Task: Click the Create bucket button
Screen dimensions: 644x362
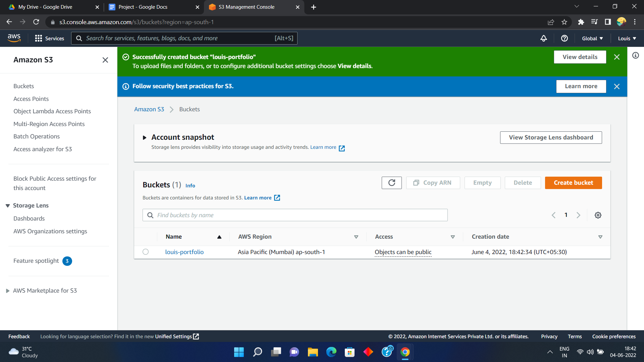Action: (x=573, y=183)
